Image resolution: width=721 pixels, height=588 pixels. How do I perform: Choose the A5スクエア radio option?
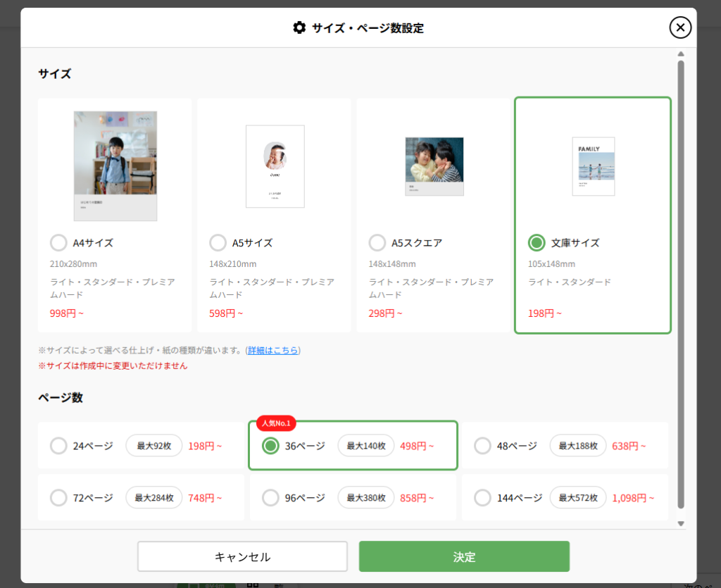click(x=377, y=243)
